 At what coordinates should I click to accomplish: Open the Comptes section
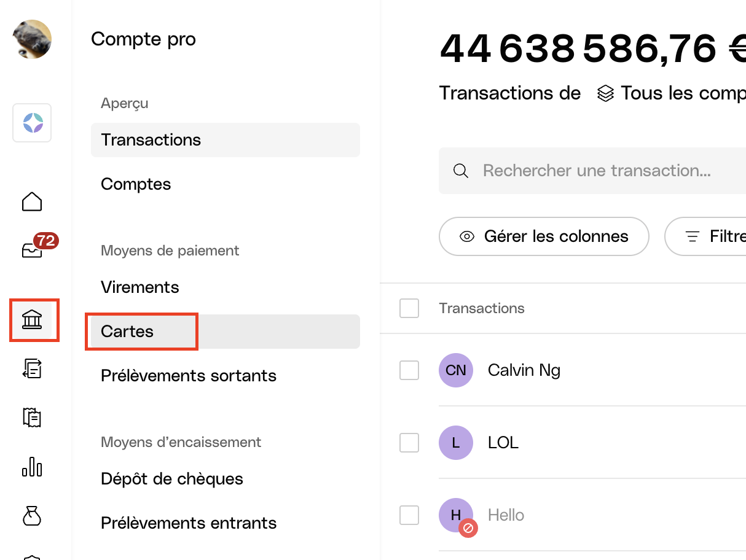tap(136, 184)
